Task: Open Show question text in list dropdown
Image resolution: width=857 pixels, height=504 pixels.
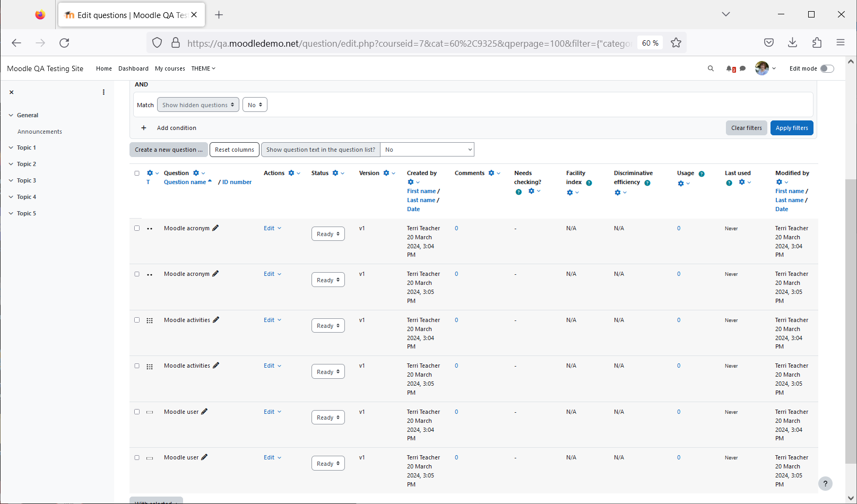Action: [x=427, y=150]
